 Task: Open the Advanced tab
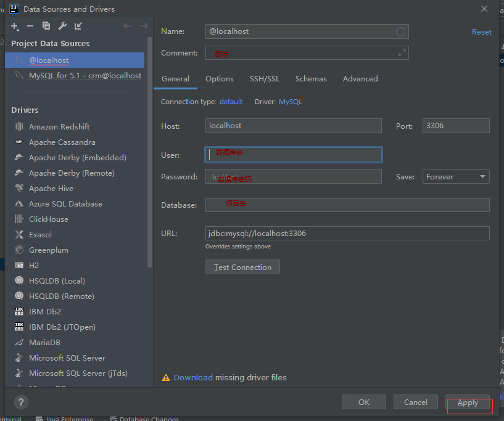(360, 79)
